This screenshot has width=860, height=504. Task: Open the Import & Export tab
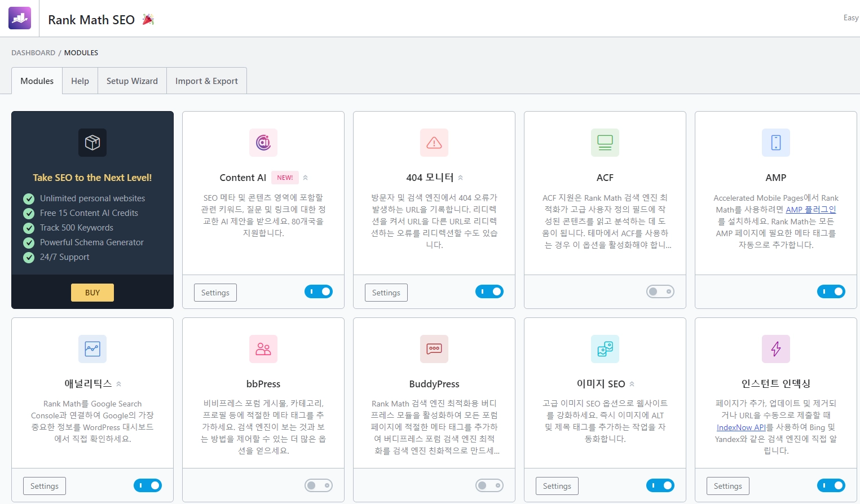tap(206, 81)
